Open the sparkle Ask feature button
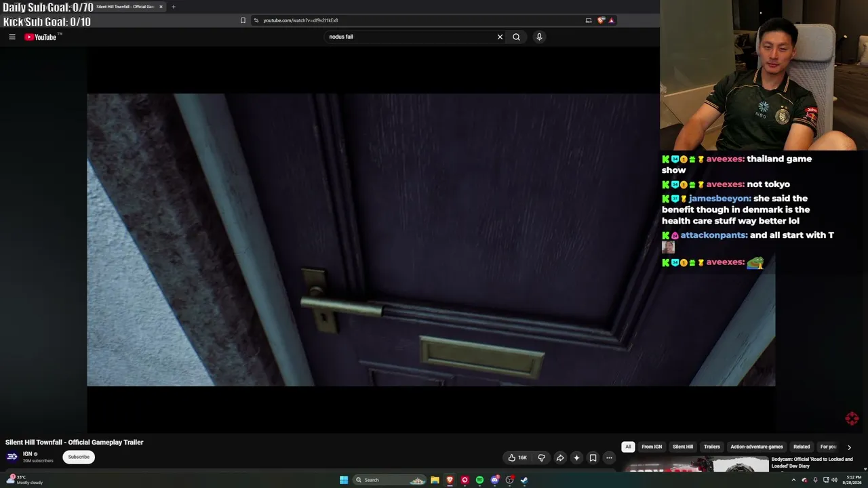 576,457
